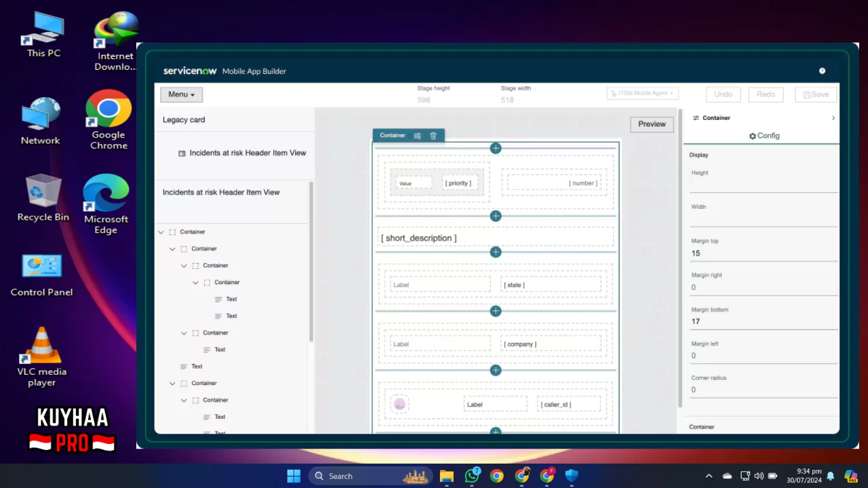Open This PC desktop shortcut
The height and width of the screenshot is (488, 868).
(x=43, y=34)
